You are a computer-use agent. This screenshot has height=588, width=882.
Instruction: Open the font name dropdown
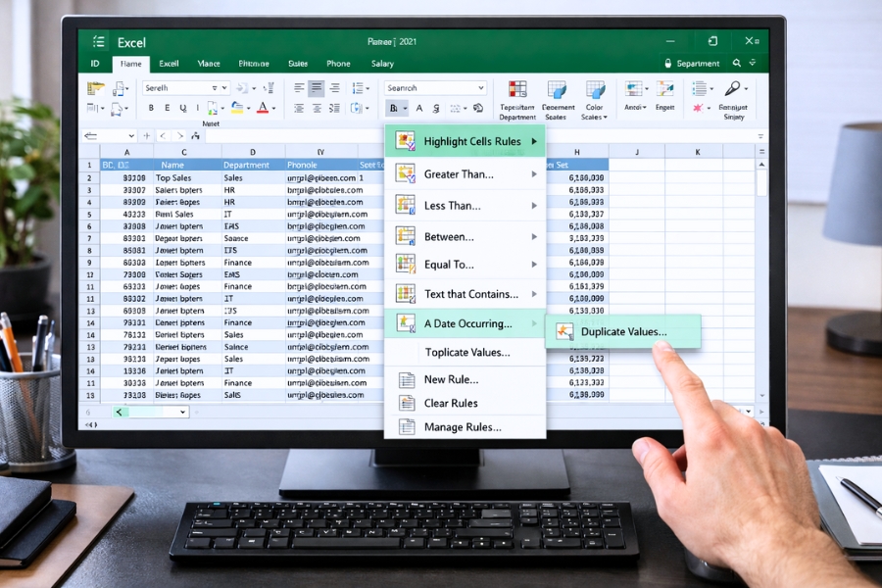(x=223, y=87)
